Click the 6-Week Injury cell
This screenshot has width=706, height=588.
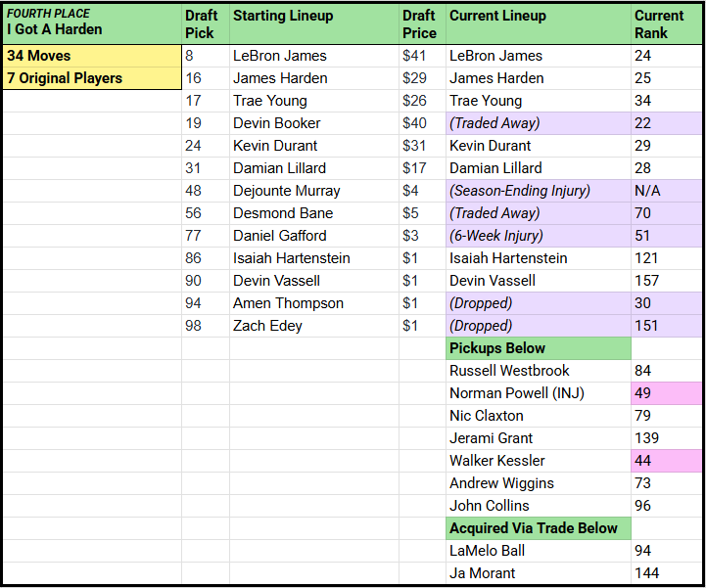(538, 236)
